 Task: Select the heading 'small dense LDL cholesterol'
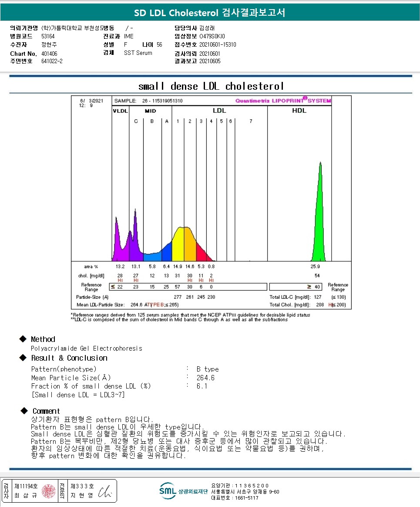coord(211,86)
